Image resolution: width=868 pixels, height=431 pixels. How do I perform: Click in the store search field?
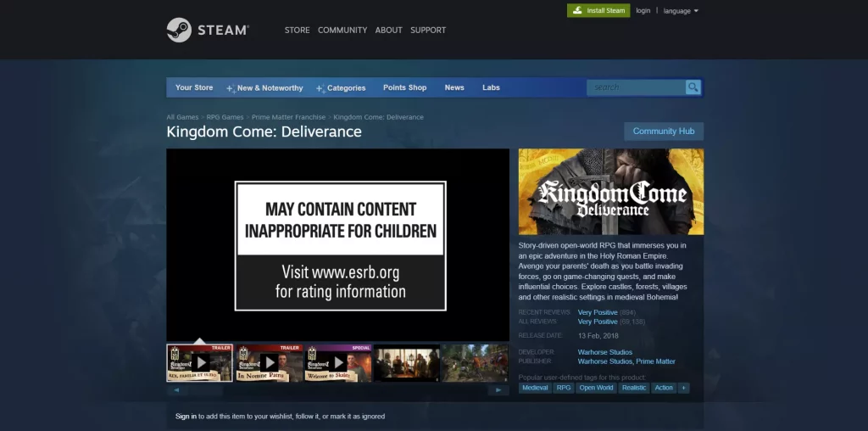(x=636, y=87)
